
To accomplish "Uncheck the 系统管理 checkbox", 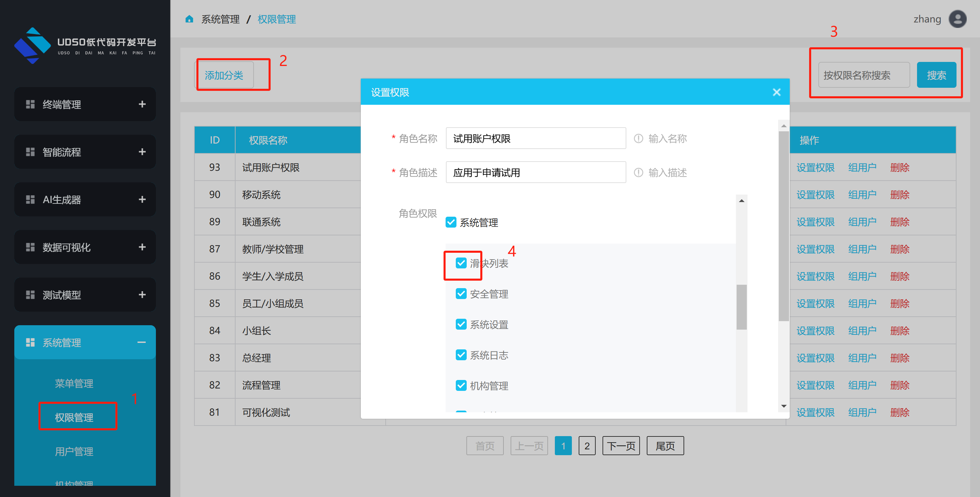I will [x=451, y=222].
